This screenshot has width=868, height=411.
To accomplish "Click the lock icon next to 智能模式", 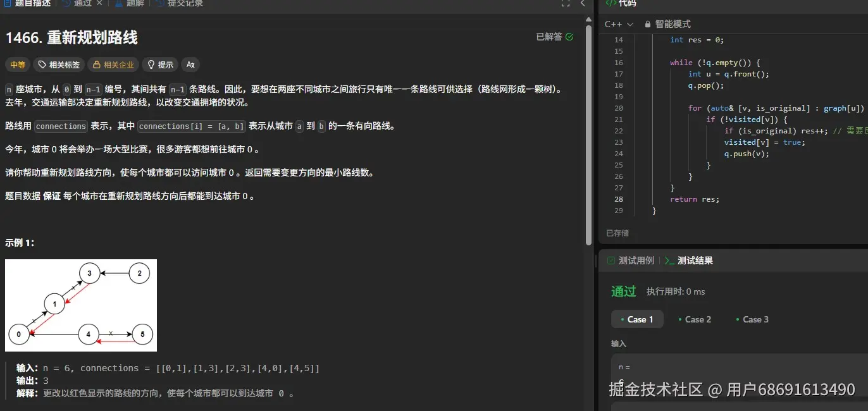I will coord(647,23).
